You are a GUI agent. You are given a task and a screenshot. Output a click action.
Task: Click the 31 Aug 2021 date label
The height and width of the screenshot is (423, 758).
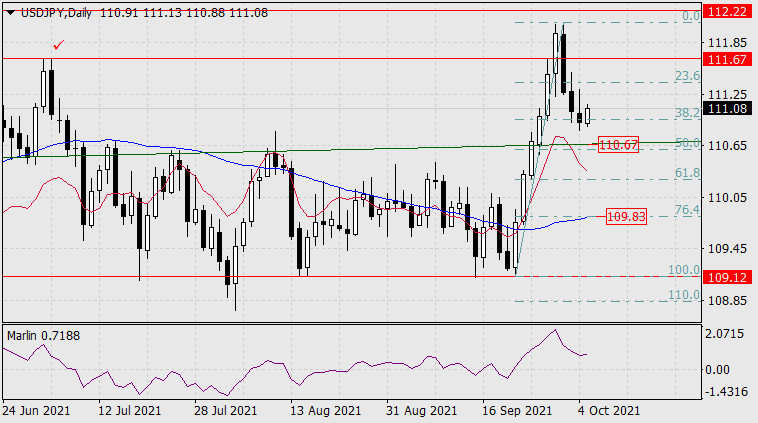(421, 411)
